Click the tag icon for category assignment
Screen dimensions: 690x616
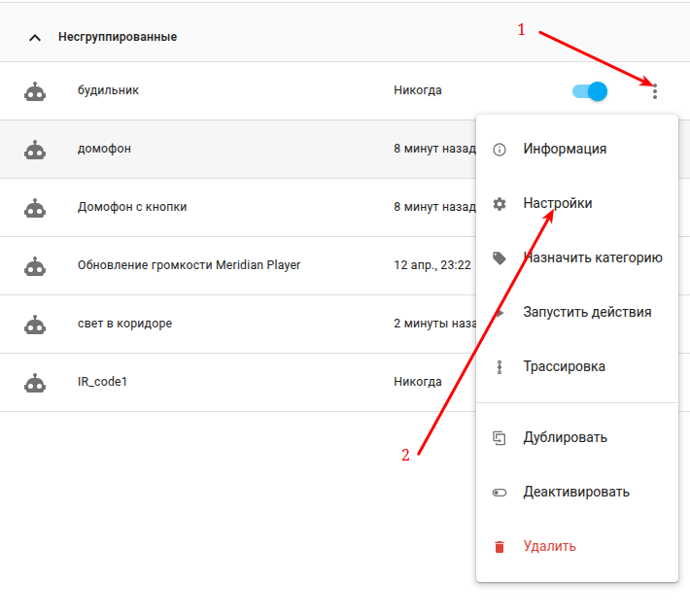pyautogui.click(x=499, y=257)
